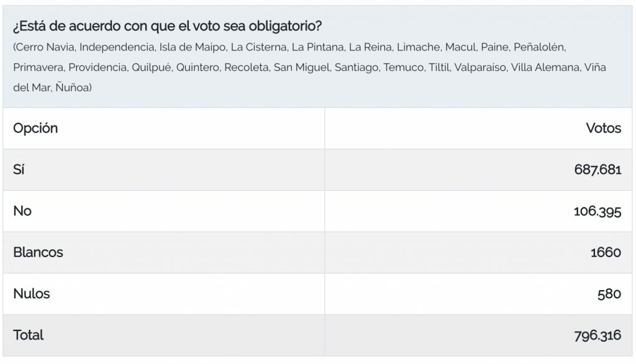
Task: Select the Nulos row label
Action: [31, 293]
